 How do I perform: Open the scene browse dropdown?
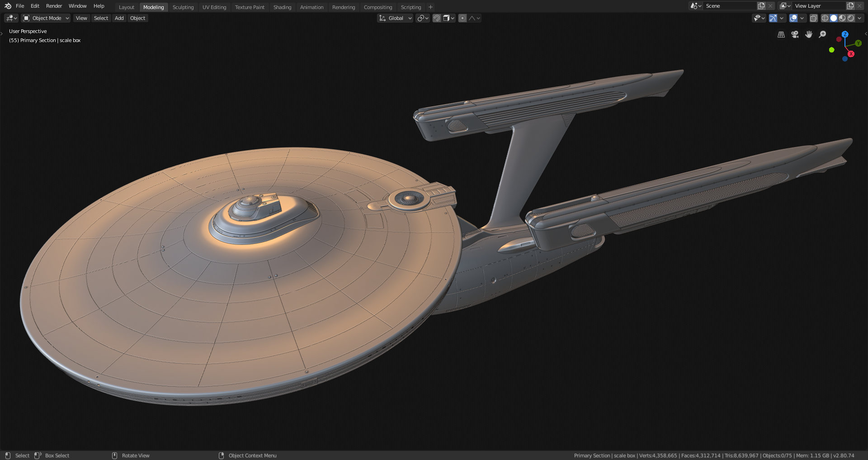pos(696,6)
